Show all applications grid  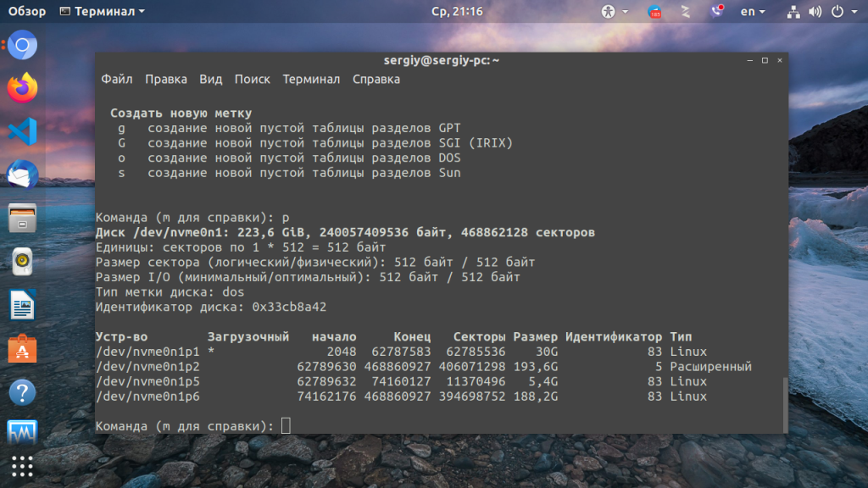[x=23, y=467]
